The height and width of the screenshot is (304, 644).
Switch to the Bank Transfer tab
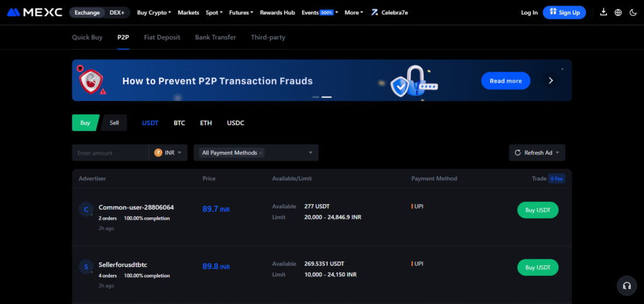click(x=215, y=37)
